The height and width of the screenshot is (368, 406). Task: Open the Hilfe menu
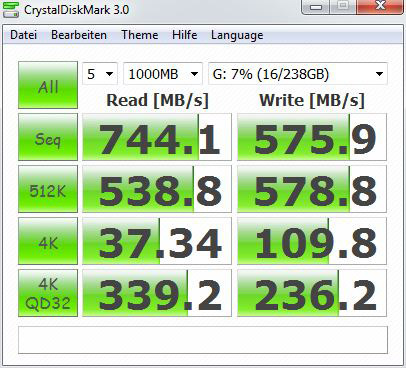pyautogui.click(x=184, y=35)
